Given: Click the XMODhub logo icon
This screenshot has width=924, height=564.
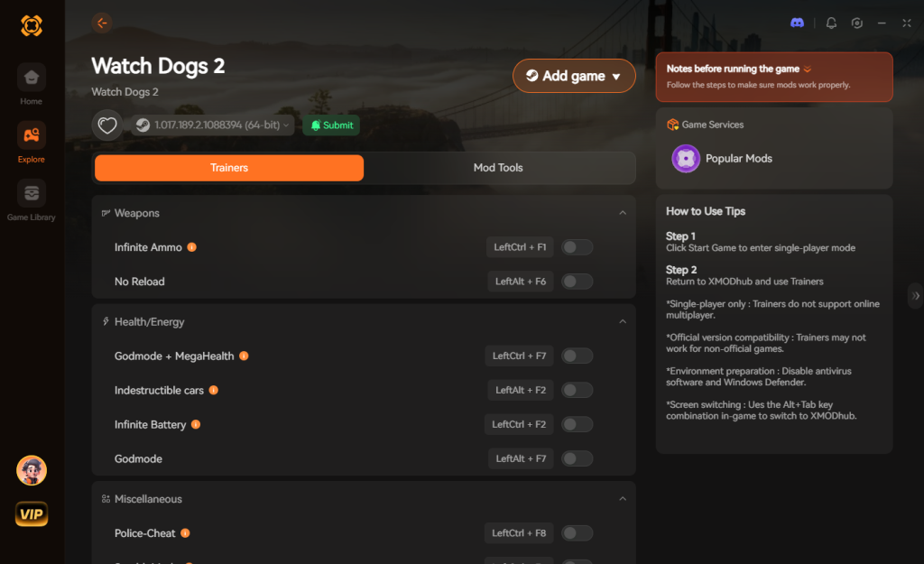Looking at the screenshot, I should click(x=32, y=25).
